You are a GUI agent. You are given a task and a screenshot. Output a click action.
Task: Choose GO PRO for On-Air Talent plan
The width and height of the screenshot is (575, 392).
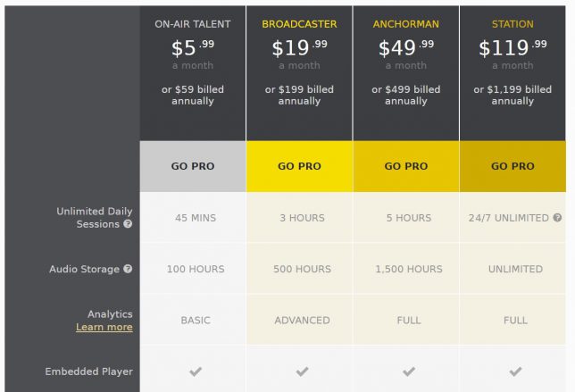pos(193,166)
